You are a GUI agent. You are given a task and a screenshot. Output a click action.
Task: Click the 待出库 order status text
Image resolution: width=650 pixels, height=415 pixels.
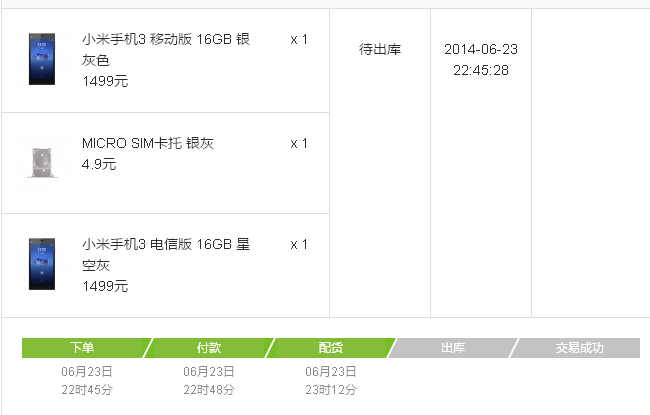tap(380, 49)
